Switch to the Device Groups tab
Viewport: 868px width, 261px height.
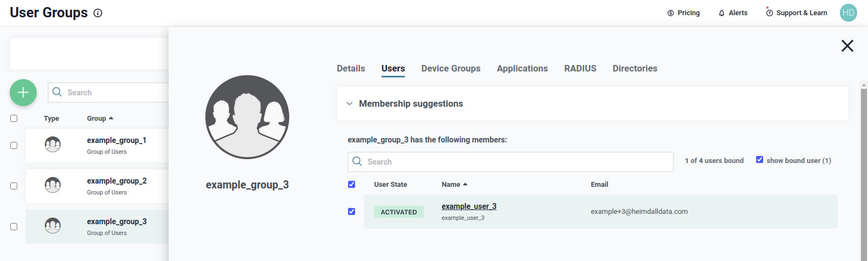point(451,69)
